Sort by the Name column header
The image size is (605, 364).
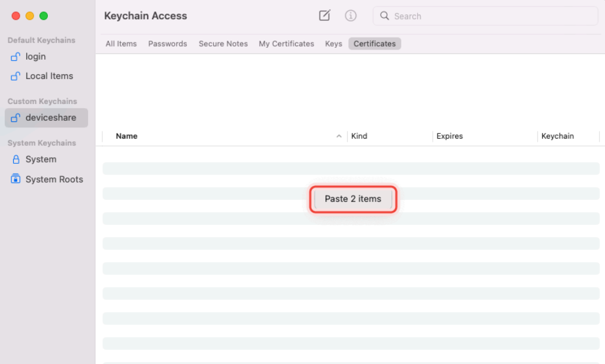(x=126, y=136)
